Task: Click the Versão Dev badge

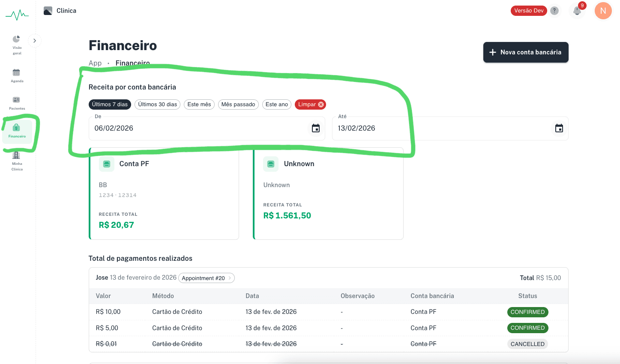Action: click(x=529, y=11)
